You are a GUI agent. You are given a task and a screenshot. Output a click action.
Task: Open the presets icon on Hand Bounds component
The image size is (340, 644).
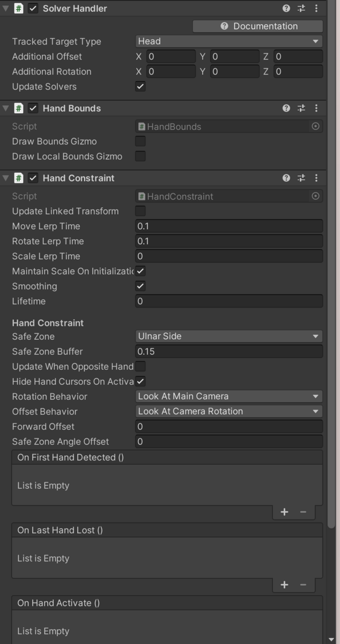[301, 108]
